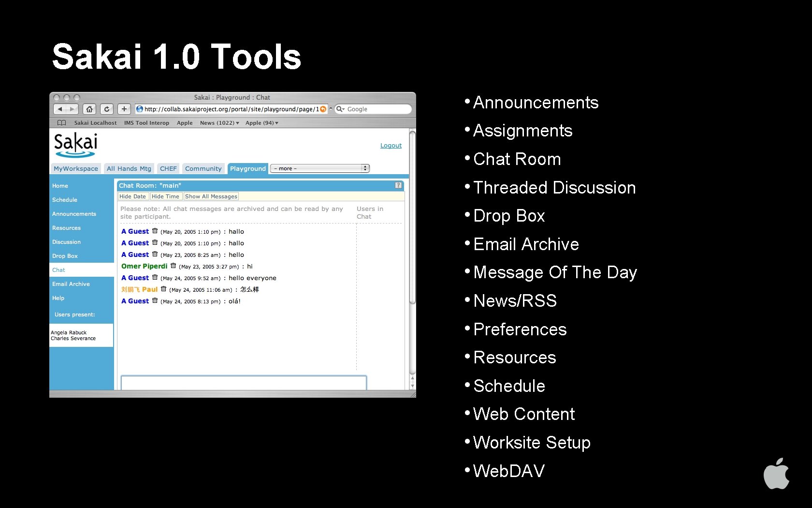The height and width of the screenshot is (508, 812).
Task: Click the chat message input box
Action: pos(244,383)
